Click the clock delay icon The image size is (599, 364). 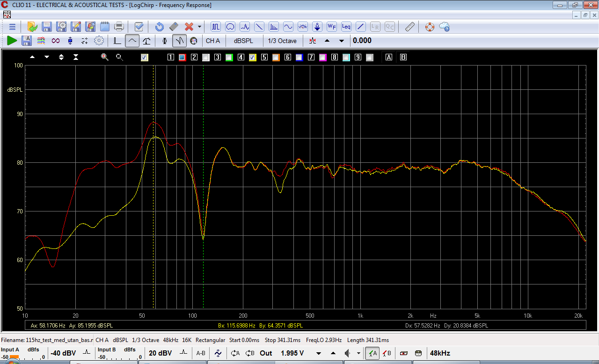point(194,41)
